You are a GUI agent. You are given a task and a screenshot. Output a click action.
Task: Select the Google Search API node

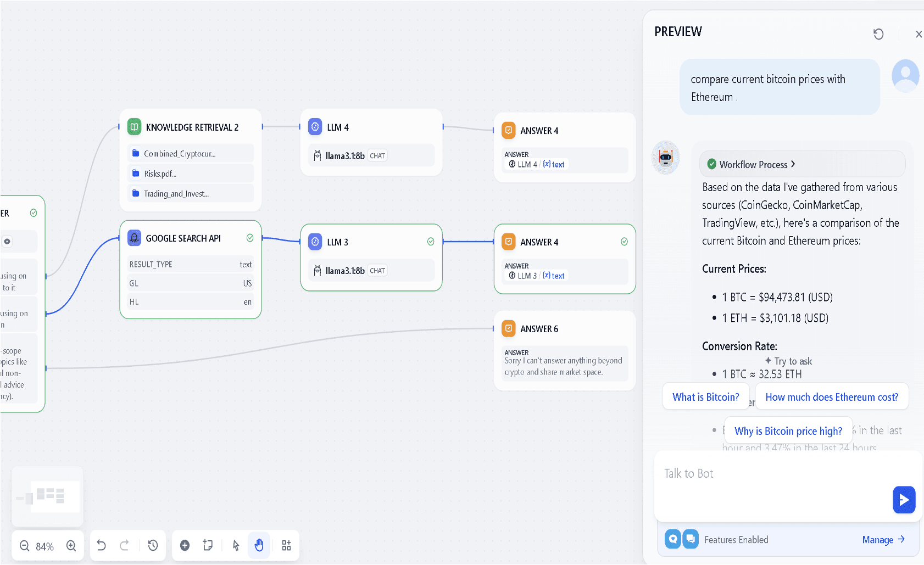(183, 238)
